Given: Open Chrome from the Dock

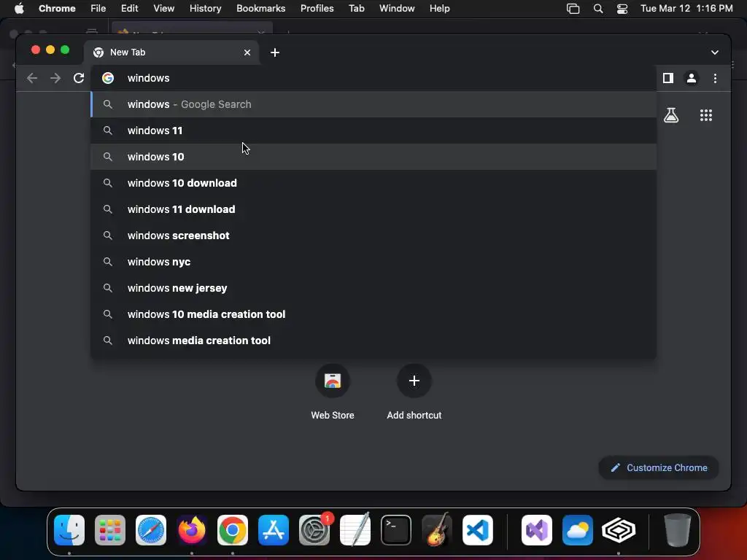Looking at the screenshot, I should coord(233,530).
